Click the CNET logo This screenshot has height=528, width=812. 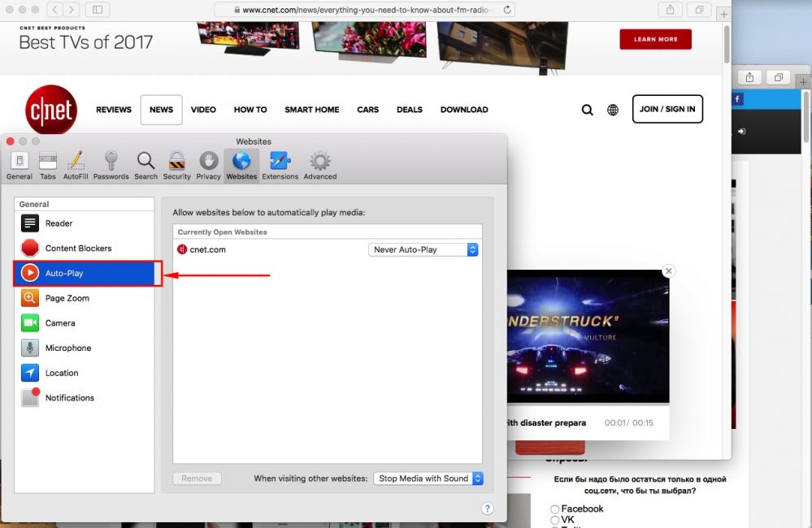pos(50,110)
